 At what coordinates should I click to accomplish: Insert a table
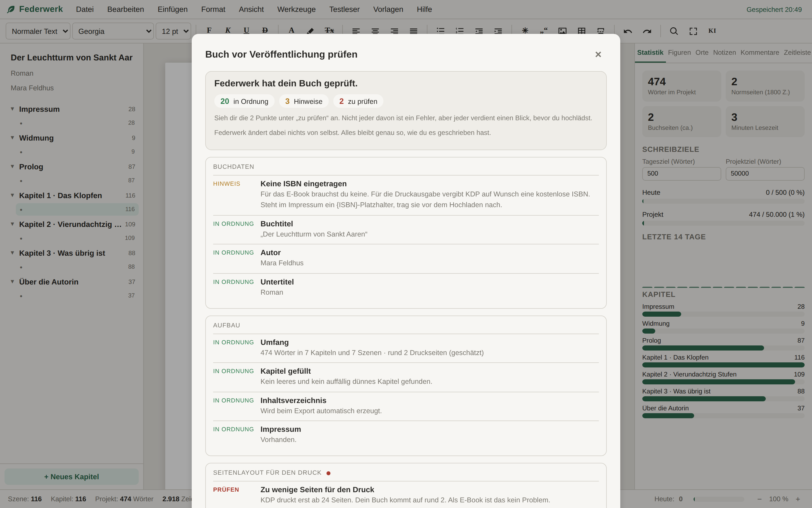tap(581, 31)
